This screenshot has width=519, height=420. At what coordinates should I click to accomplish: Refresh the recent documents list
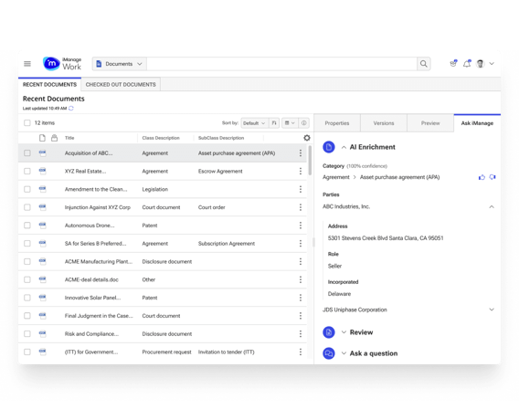(x=71, y=108)
